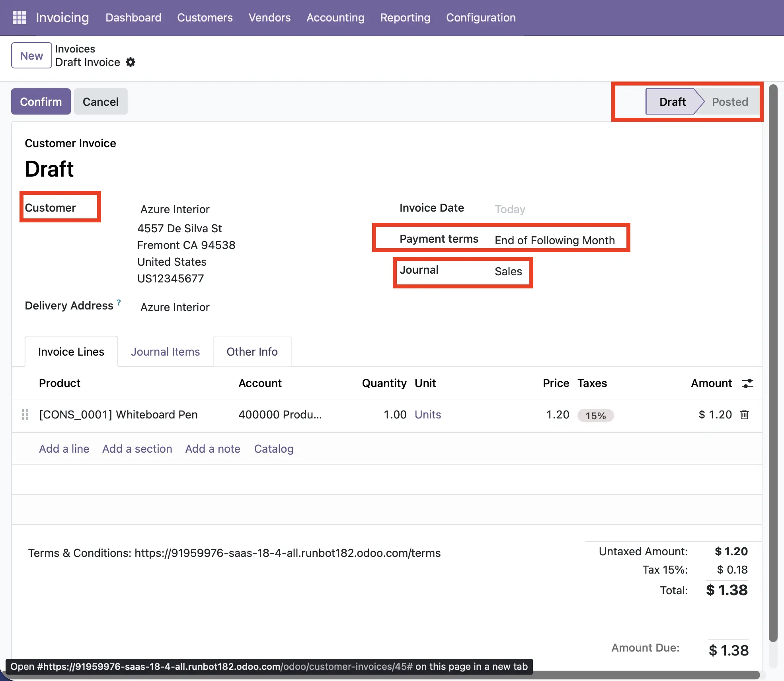
Task: Open the apps grid icon
Action: [x=19, y=18]
